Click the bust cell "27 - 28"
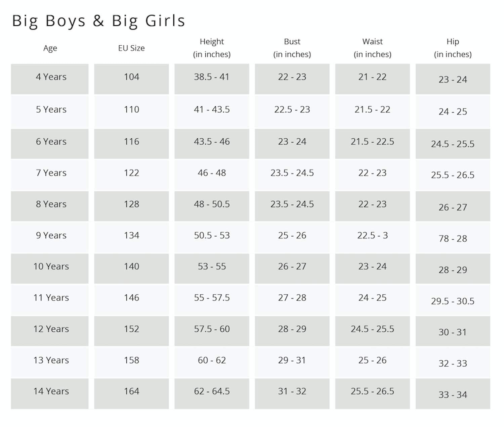This screenshot has width=504, height=427. click(292, 298)
